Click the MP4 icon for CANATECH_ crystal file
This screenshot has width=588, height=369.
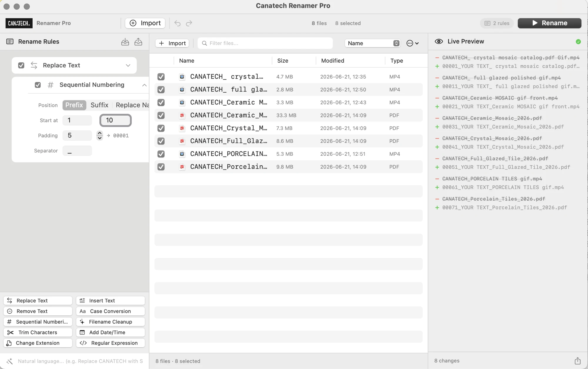(x=182, y=77)
